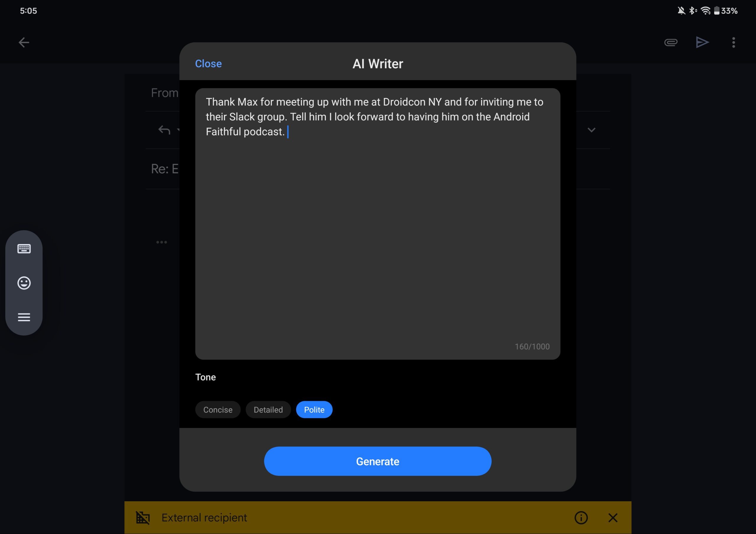Click the attach file paperclip icon
The width and height of the screenshot is (756, 534).
[x=671, y=43]
